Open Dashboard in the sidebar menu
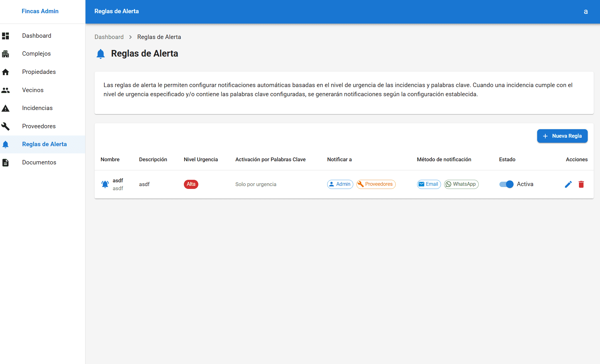The image size is (600, 364). (x=42, y=36)
